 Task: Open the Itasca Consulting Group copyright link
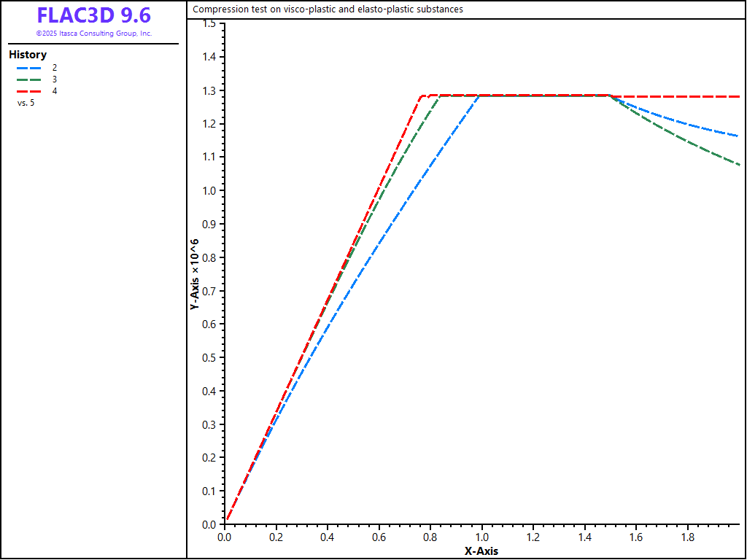[x=93, y=34]
